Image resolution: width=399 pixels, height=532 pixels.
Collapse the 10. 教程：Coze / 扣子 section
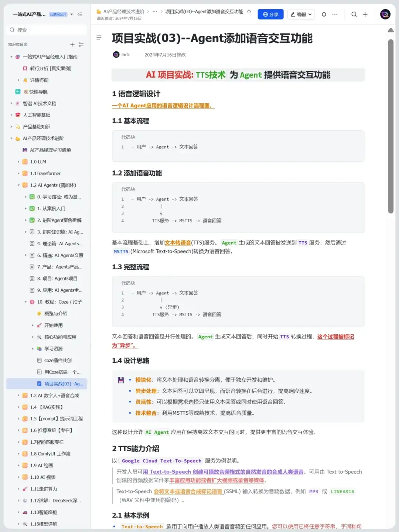pyautogui.click(x=25, y=302)
